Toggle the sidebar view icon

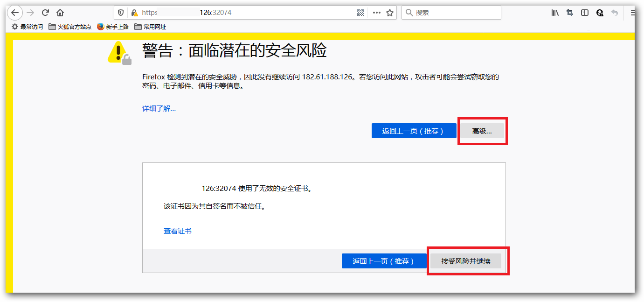tap(585, 13)
